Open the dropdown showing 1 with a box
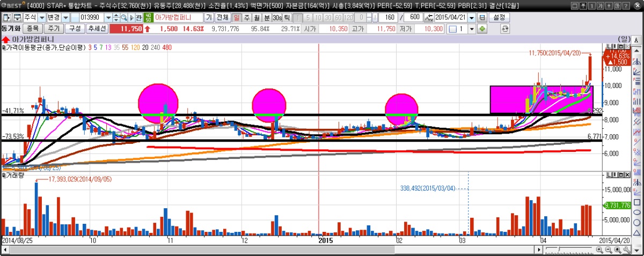This screenshot has height=256, width=644. click(x=472, y=29)
